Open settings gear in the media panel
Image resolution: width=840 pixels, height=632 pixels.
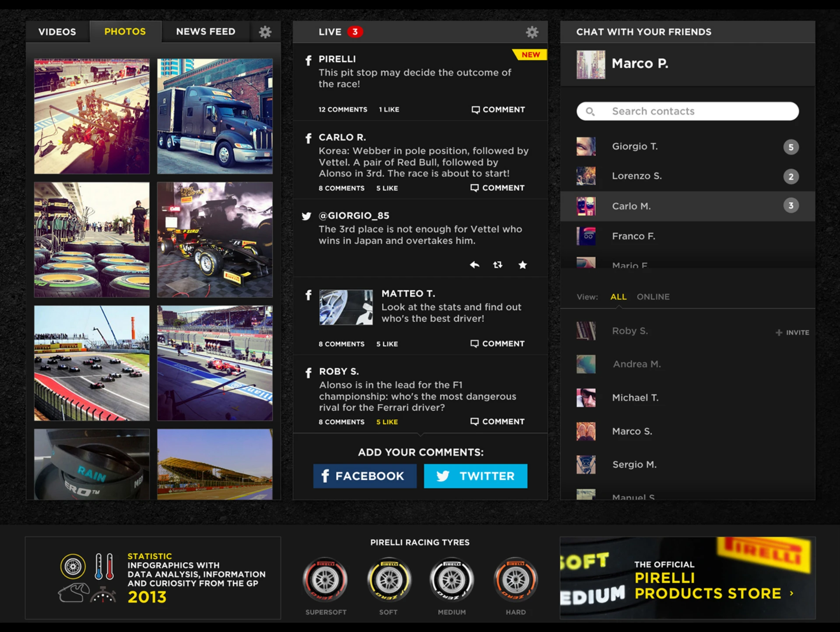(265, 32)
